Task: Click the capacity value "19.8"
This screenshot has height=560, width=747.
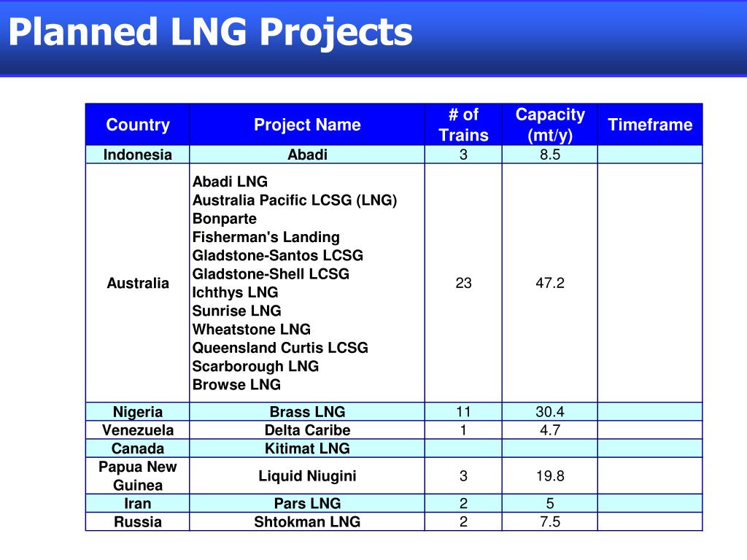Action: (550, 476)
